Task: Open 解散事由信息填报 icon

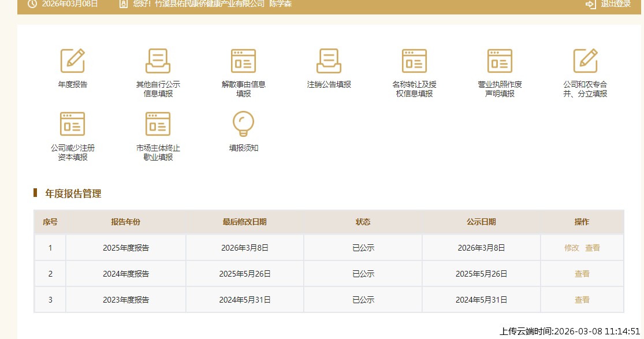Action: pyautogui.click(x=243, y=61)
